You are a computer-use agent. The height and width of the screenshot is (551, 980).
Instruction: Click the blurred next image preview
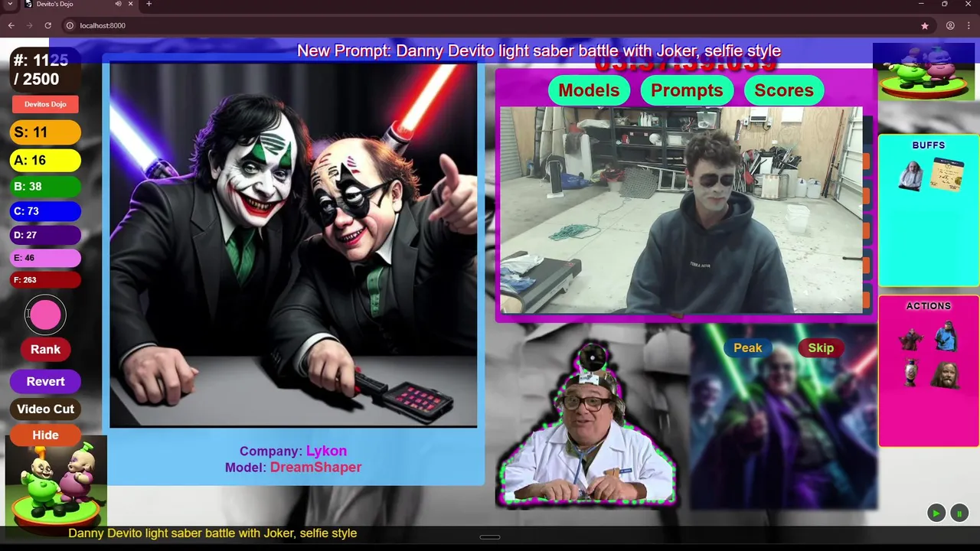coord(784,416)
